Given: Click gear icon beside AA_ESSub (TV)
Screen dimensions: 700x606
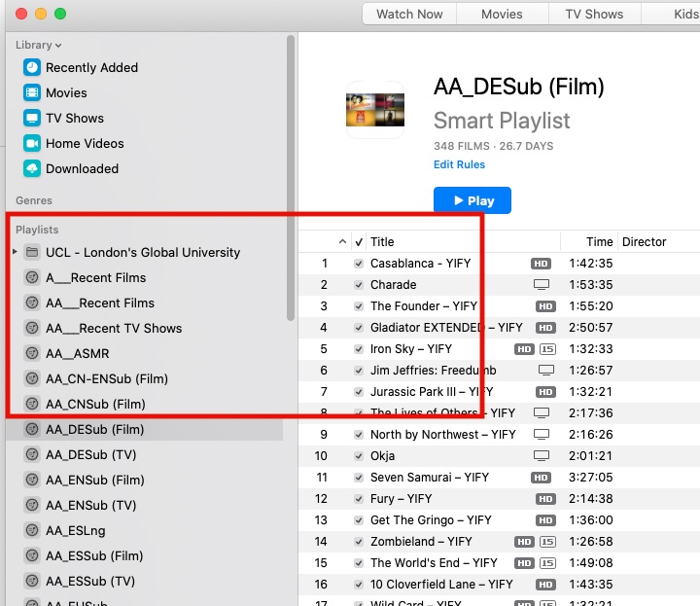Looking at the screenshot, I should [32, 581].
